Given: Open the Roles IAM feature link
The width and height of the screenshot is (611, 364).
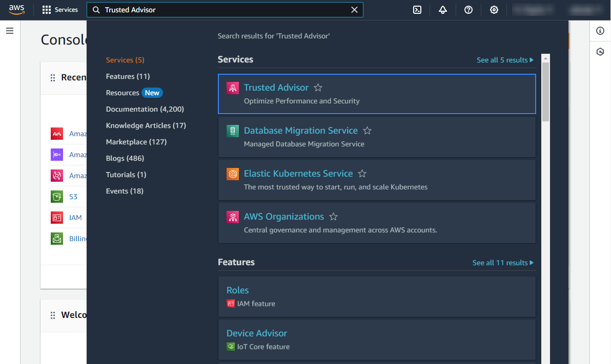Looking at the screenshot, I should tap(238, 290).
